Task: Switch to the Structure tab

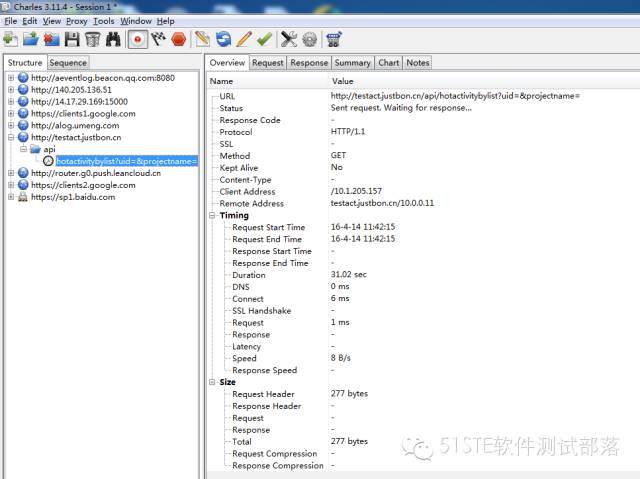Action: (25, 62)
